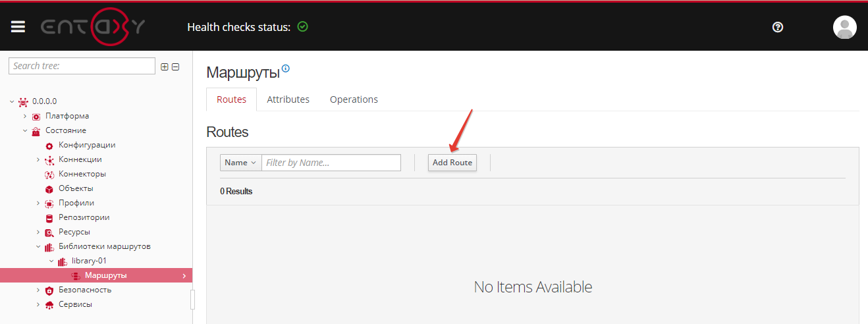
Task: Collapse the 0.0.0.0 root node
Action: tap(12, 101)
